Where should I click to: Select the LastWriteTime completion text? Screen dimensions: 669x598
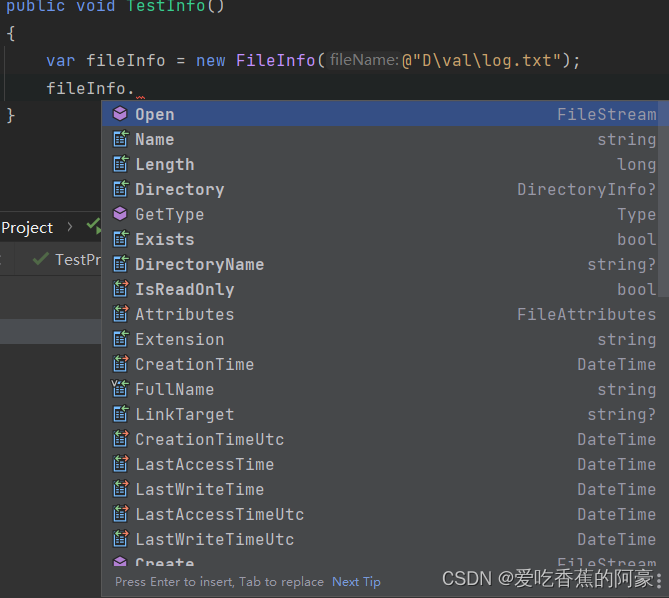[x=200, y=489]
